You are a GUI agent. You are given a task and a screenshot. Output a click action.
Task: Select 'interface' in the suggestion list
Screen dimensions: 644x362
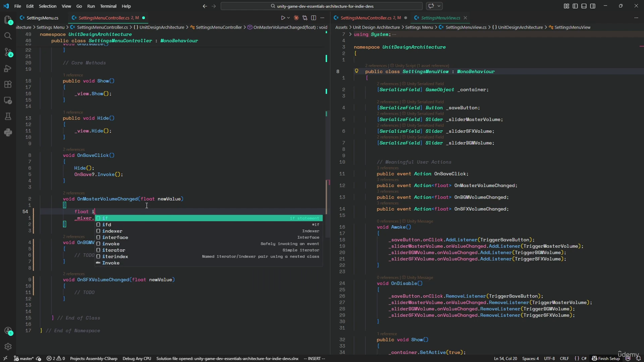pyautogui.click(x=209, y=237)
